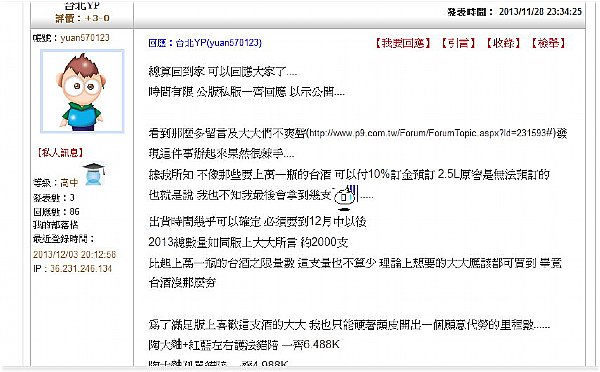The image size is (600, 372).
Task: Click the graduation cap level icon
Action: click(x=94, y=174)
